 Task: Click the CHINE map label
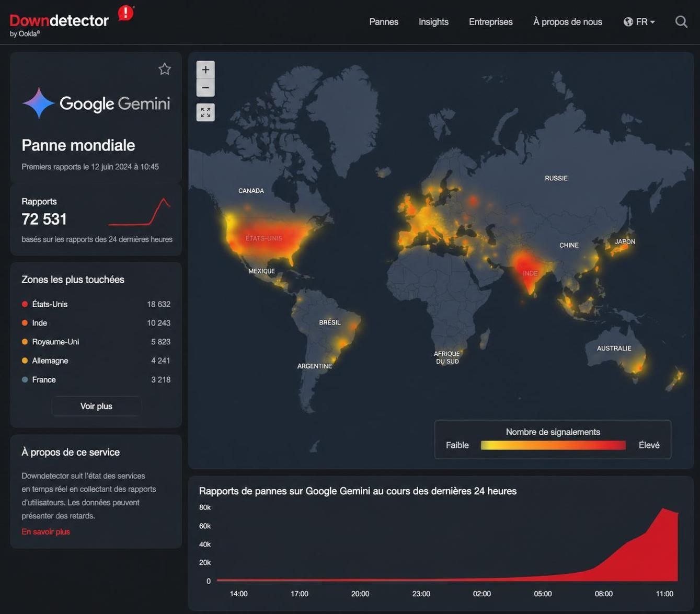[x=569, y=245]
